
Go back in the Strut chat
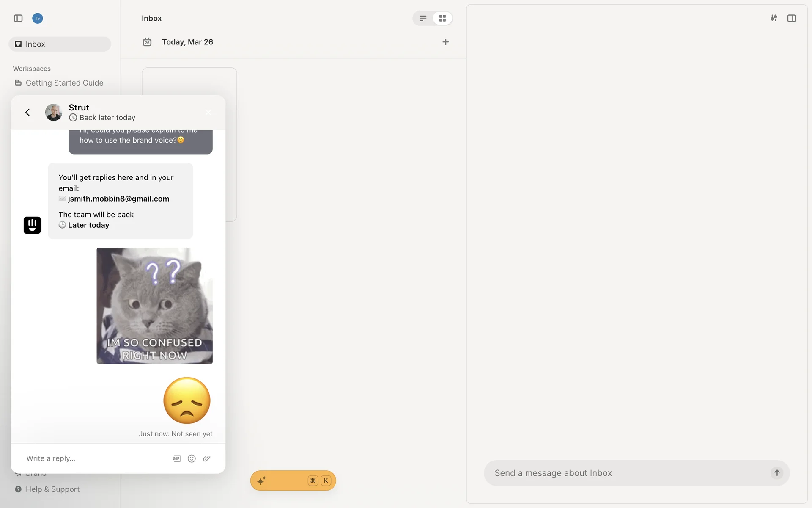click(x=27, y=112)
